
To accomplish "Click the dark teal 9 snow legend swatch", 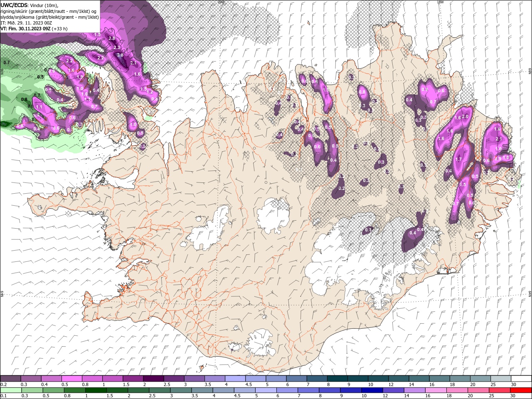I will pyautogui.click(x=357, y=379).
